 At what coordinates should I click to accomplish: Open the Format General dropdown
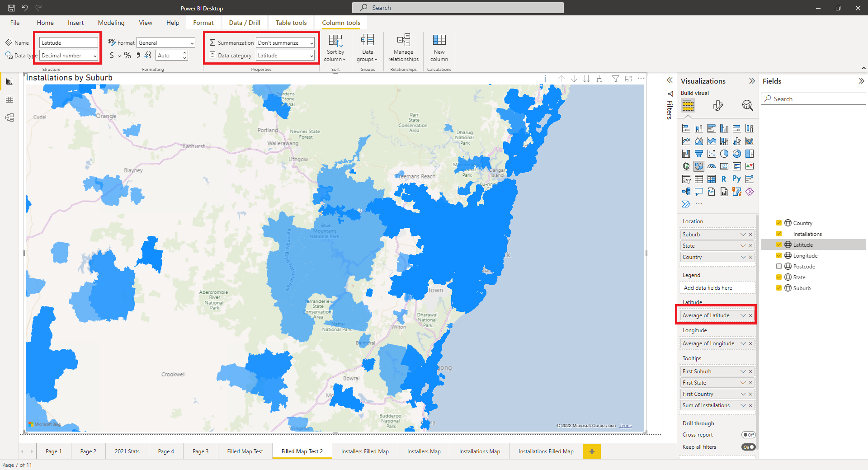(166, 42)
